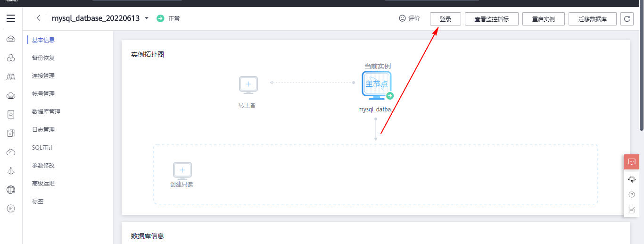Click the green status icon beside 正常
644x244 pixels.
[160, 18]
